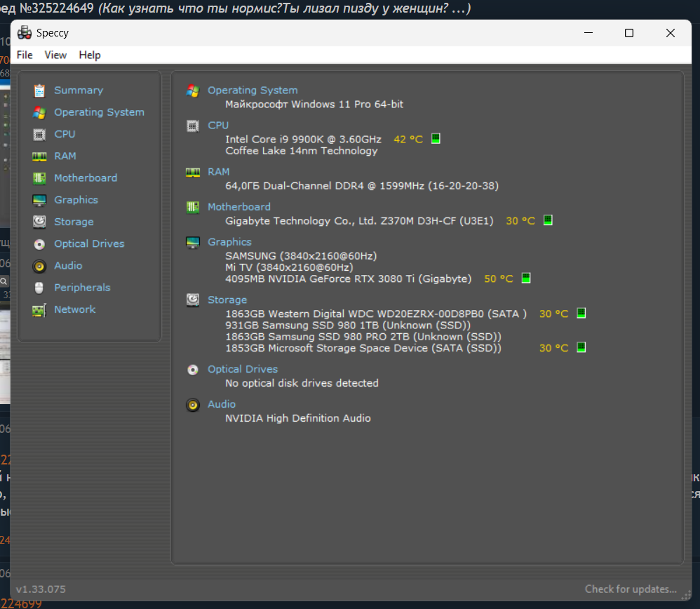Click the Optical Drives disc sidebar icon
The height and width of the screenshot is (609, 700).
point(40,244)
